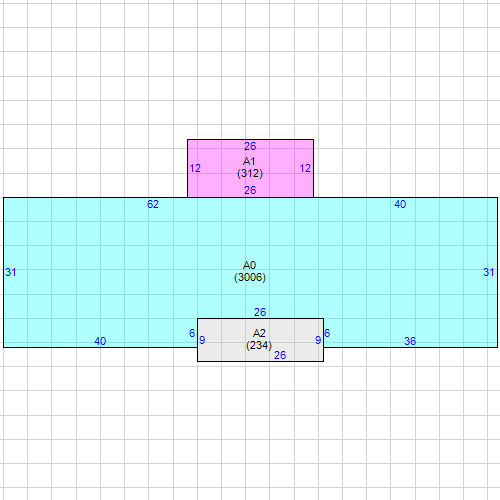This screenshot has width=500, height=500.
Task: Click the 36 dimension label
Action: [410, 341]
